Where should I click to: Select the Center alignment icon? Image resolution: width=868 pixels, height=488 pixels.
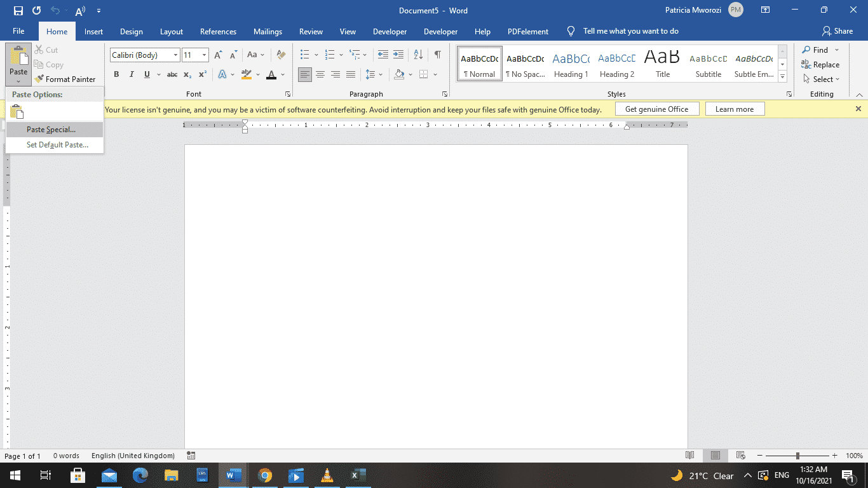tap(320, 74)
